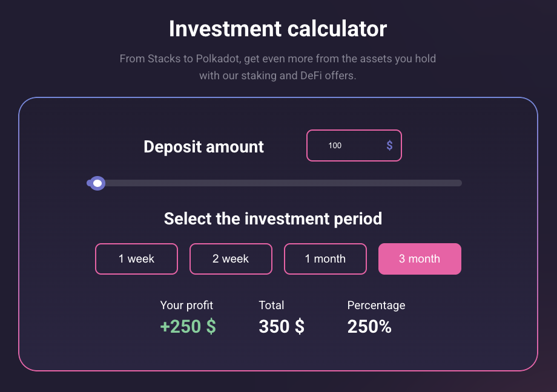The image size is (557, 392).
Task: Click the middle of the deposit slider track
Action: point(275,183)
